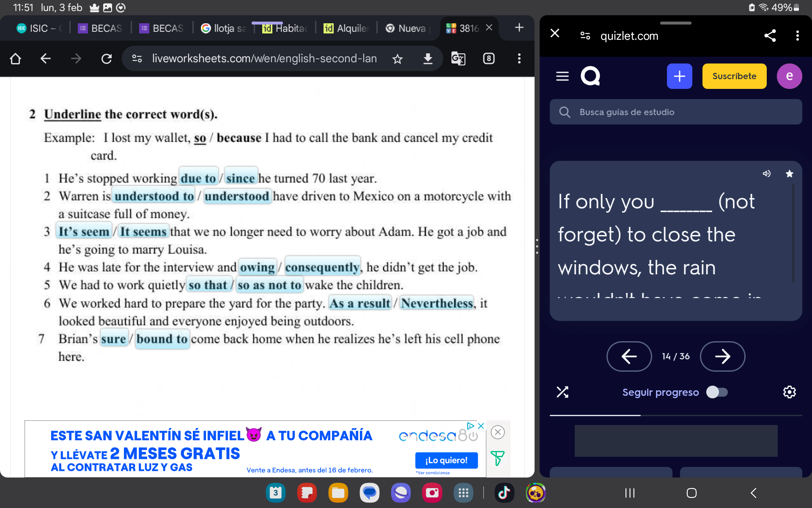Image resolution: width=812 pixels, height=508 pixels.
Task: Toggle the Seguir progreso switch
Action: (716, 392)
